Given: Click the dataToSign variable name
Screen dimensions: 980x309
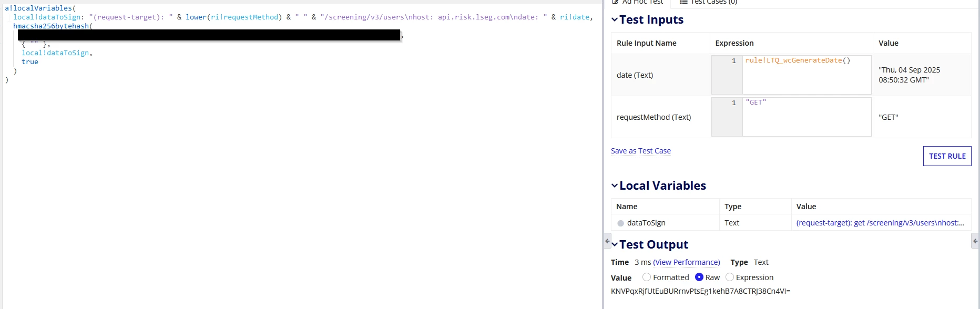Looking at the screenshot, I should [x=646, y=223].
